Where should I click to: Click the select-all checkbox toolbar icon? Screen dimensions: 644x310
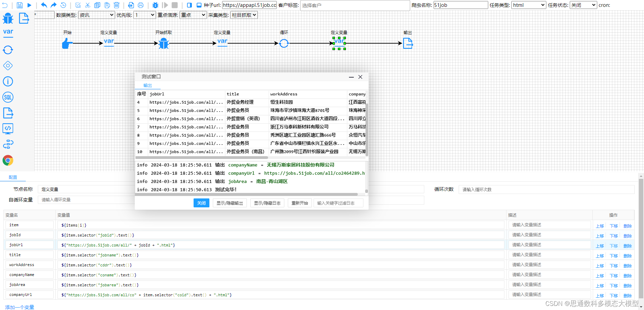tap(78, 5)
